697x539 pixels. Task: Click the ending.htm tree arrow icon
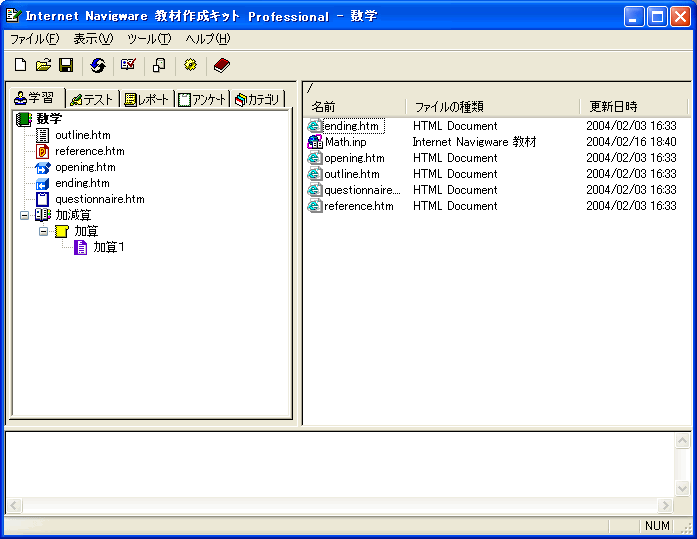(x=42, y=184)
